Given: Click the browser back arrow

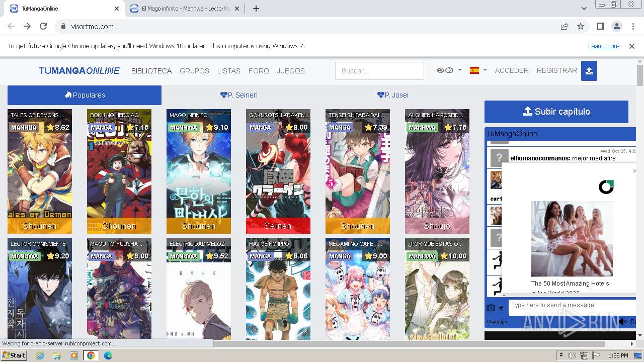Looking at the screenshot, I should click(x=11, y=27).
